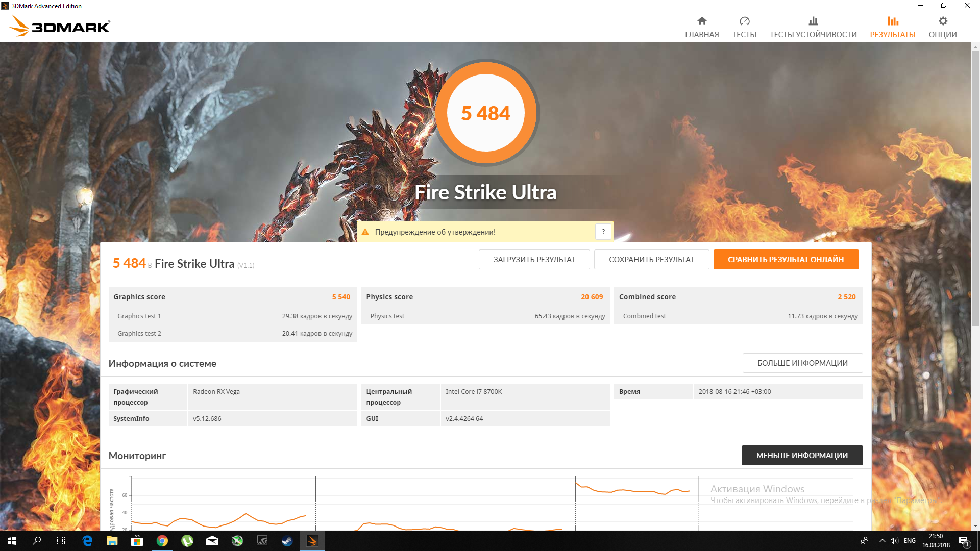The image size is (980, 551).
Task: Go to the ГЛАВНАЯ home tab
Action: 702,27
